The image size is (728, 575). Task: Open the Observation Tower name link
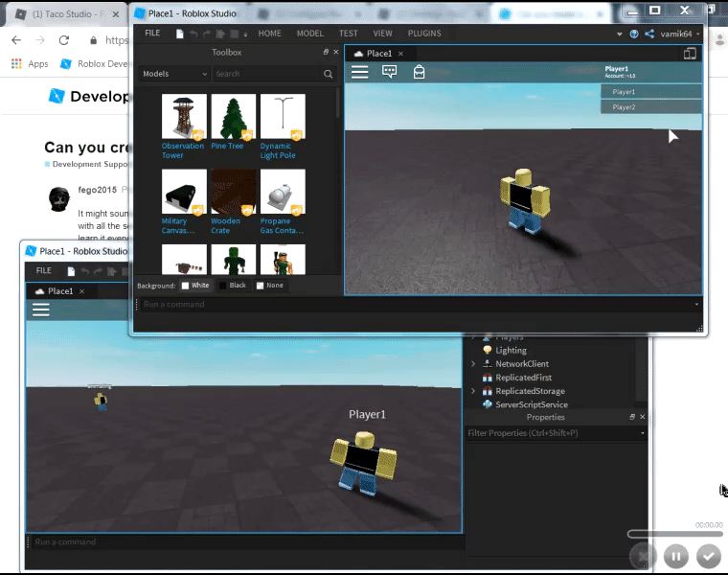pyautogui.click(x=182, y=150)
